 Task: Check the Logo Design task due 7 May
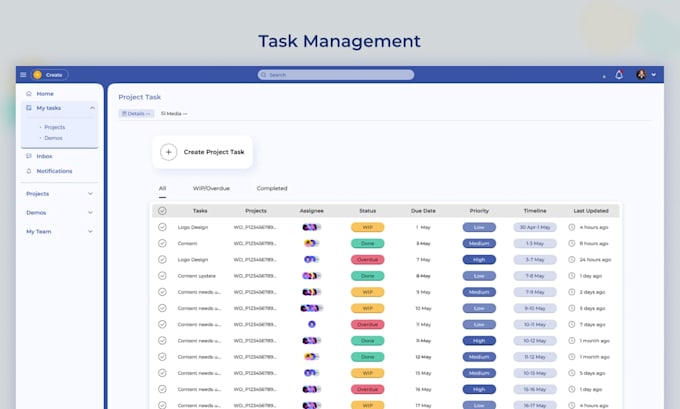point(162,259)
